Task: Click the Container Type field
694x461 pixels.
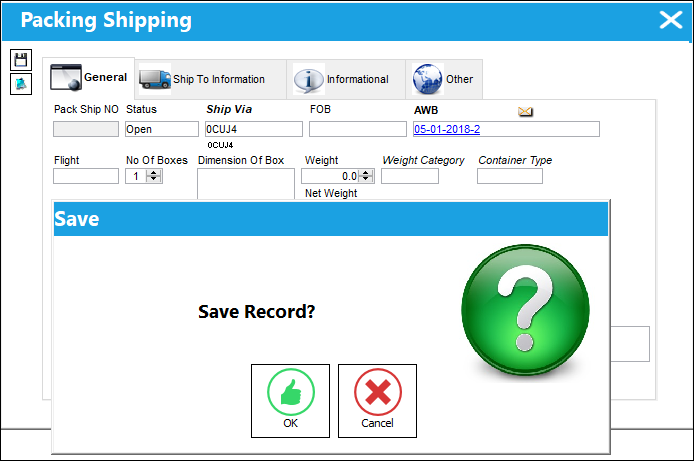Action: (x=510, y=176)
